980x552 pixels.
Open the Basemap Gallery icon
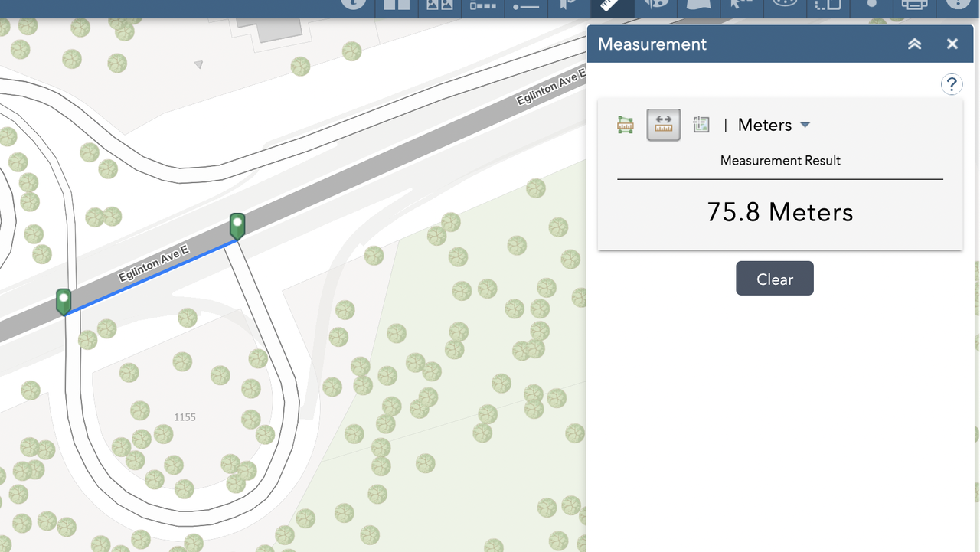click(439, 6)
